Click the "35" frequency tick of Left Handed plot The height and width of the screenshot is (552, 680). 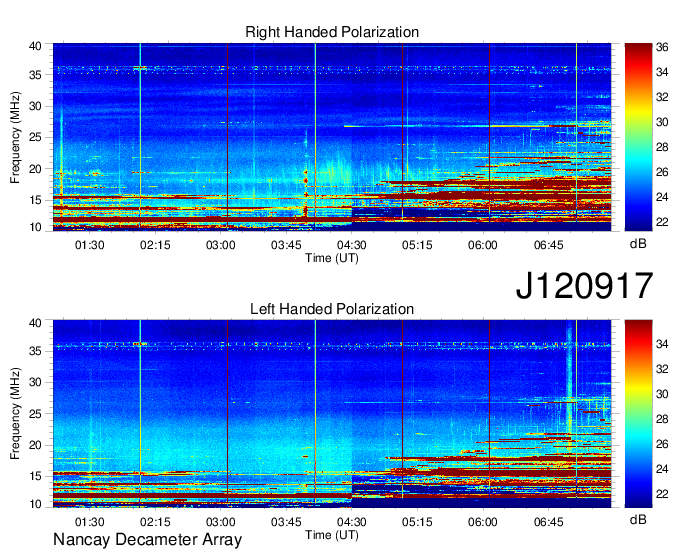point(35,351)
